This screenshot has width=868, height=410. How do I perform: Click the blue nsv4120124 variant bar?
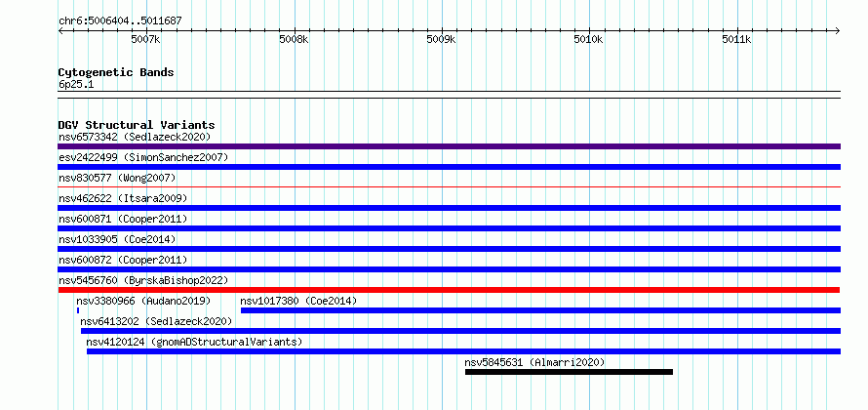coord(463,351)
